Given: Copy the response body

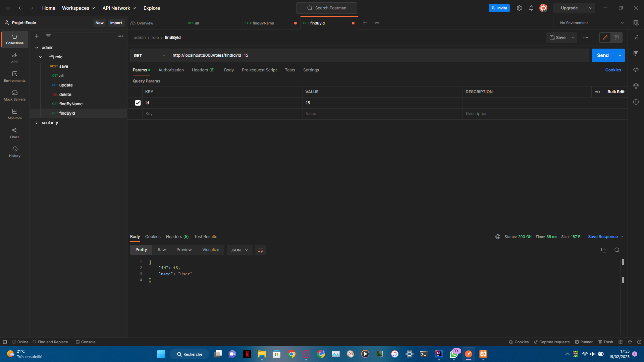Looking at the screenshot, I should pyautogui.click(x=604, y=250).
